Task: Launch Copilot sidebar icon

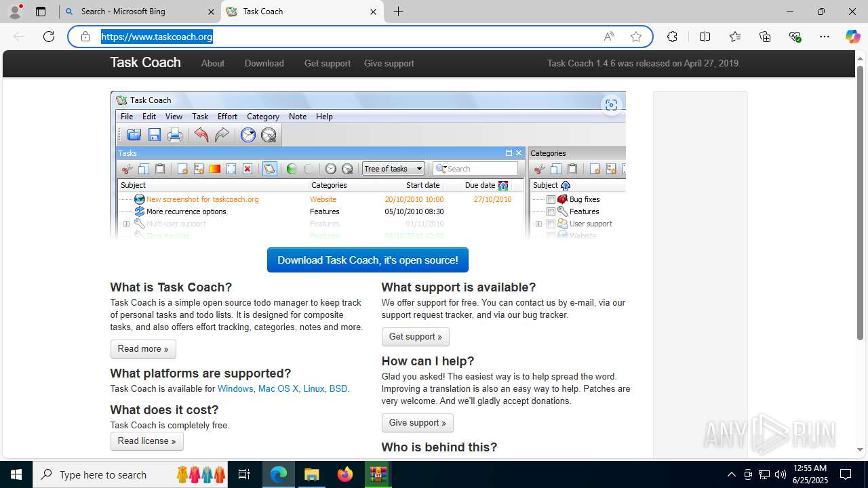Action: [x=852, y=37]
